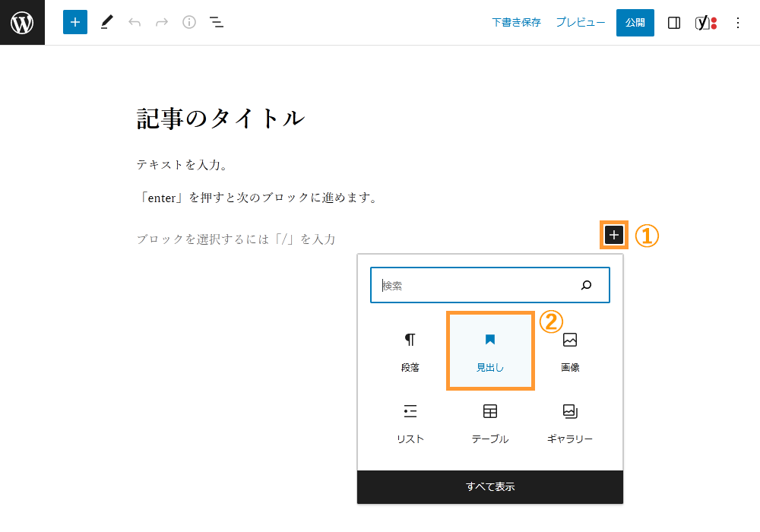Click the WordPress logo icon
The height and width of the screenshot is (532, 760).
coord(22,22)
